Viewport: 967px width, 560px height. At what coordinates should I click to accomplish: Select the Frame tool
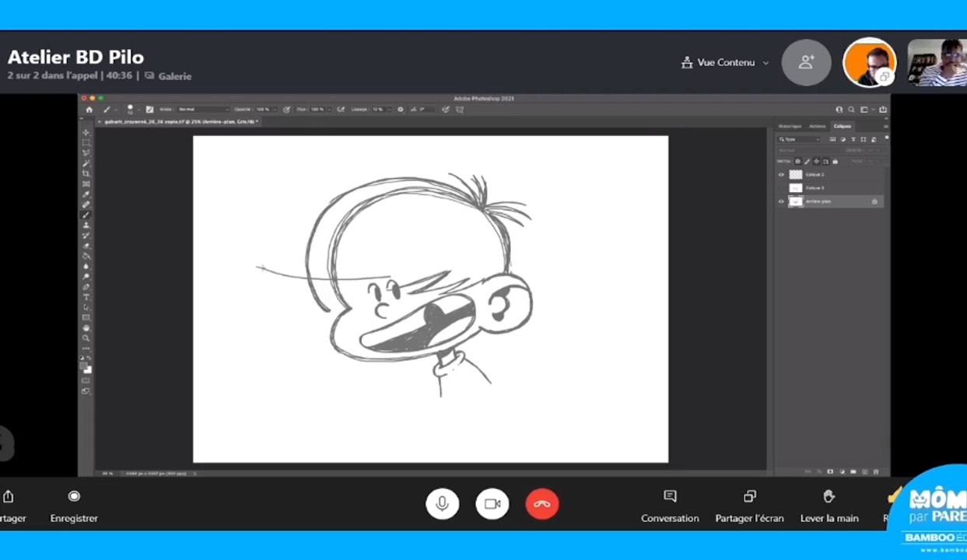(x=86, y=184)
